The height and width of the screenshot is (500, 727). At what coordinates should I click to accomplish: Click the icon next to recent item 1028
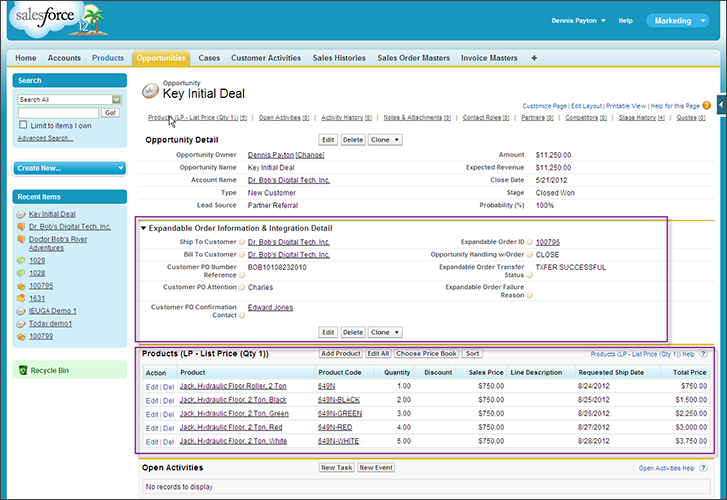tap(21, 273)
